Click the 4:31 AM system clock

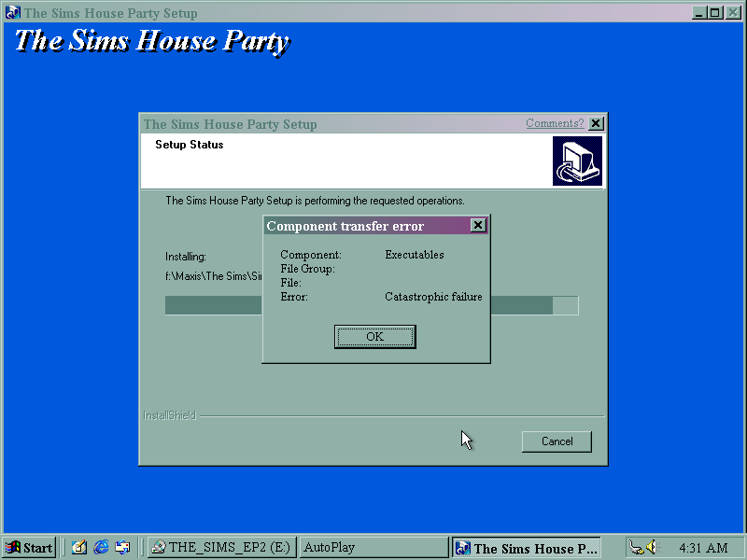click(703, 548)
